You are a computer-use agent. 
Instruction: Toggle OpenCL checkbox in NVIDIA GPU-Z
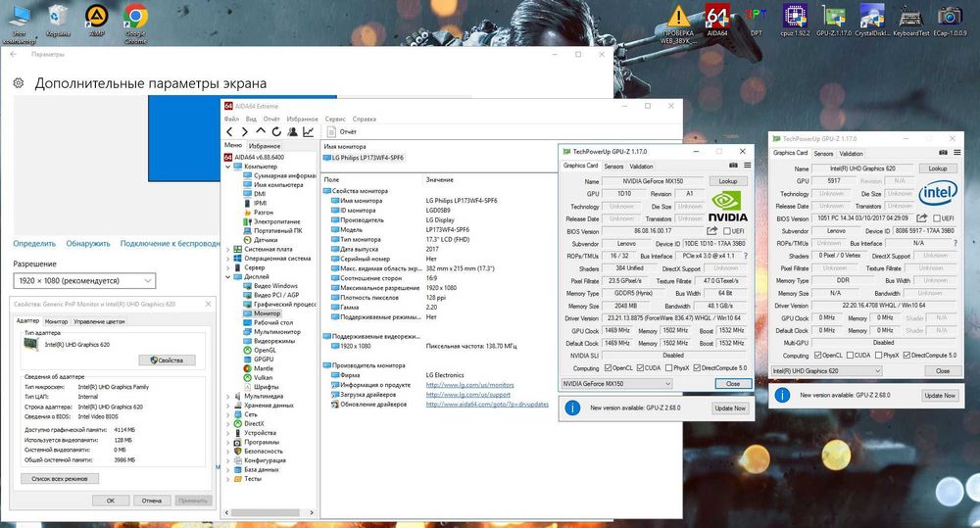click(608, 368)
